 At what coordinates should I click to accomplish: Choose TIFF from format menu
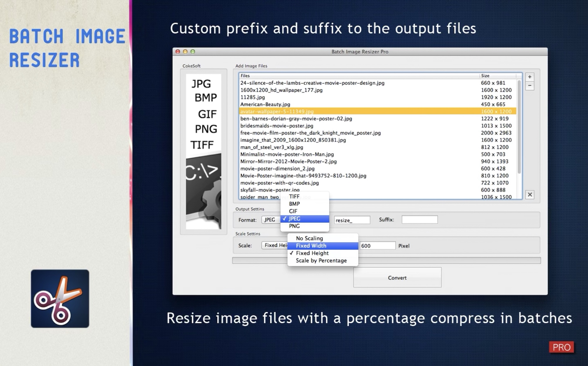[x=294, y=197]
